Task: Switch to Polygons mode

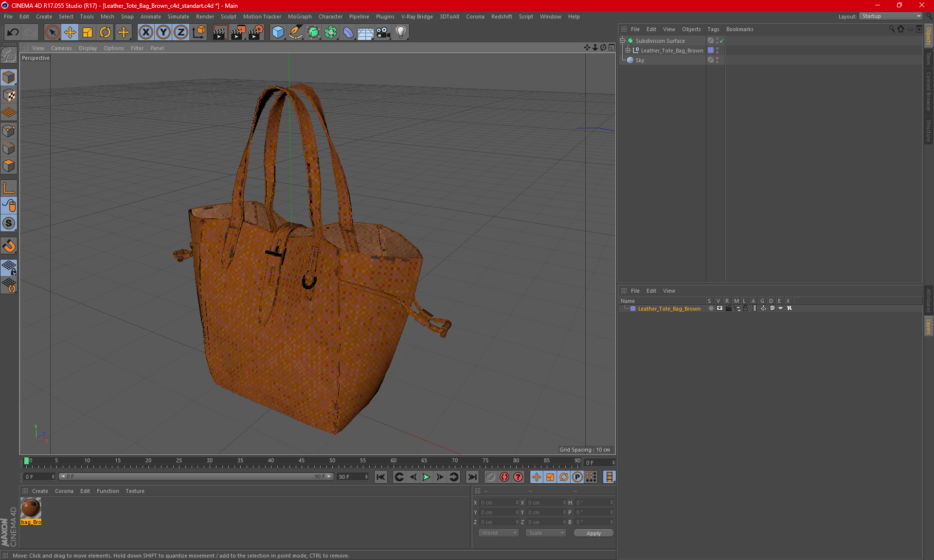Action: (x=9, y=166)
